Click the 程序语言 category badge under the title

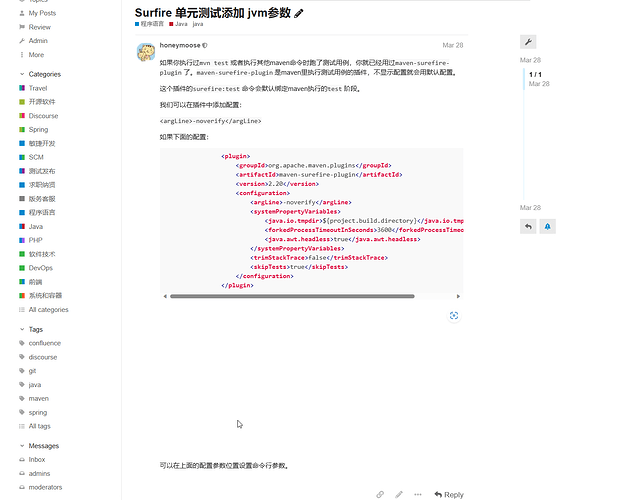pos(149,24)
